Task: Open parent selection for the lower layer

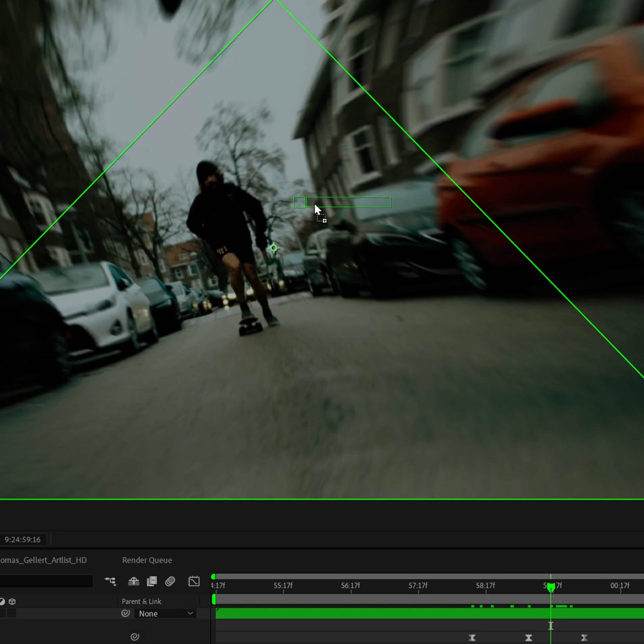Action: (135, 636)
